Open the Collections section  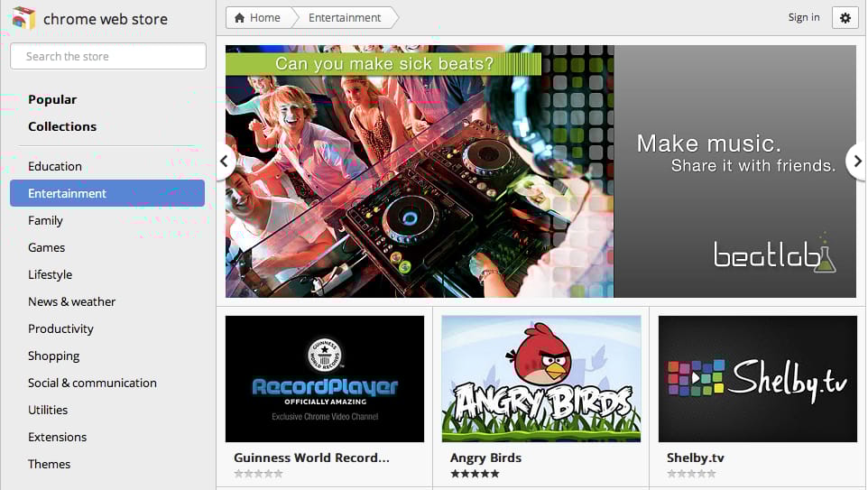(62, 127)
